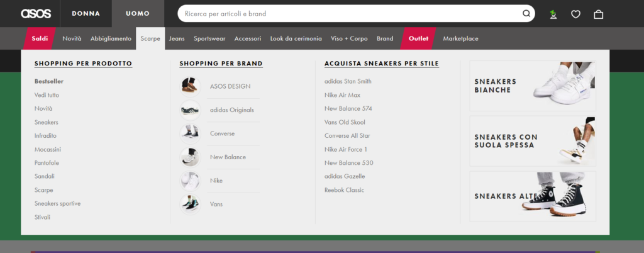Image resolution: width=644 pixels, height=253 pixels.
Task: Open the Sneakers Bianche promo card
Action: pos(533,86)
